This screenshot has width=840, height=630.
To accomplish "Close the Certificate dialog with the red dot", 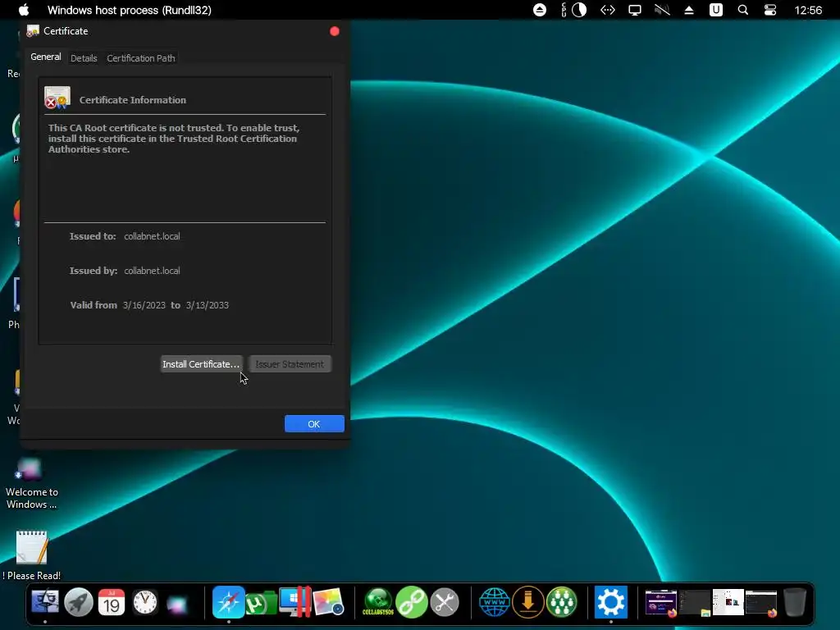I will pyautogui.click(x=335, y=31).
